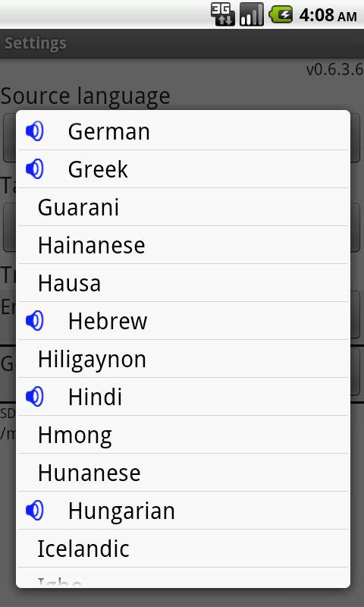Select the German language entry
364x607 pixels.
(x=184, y=131)
